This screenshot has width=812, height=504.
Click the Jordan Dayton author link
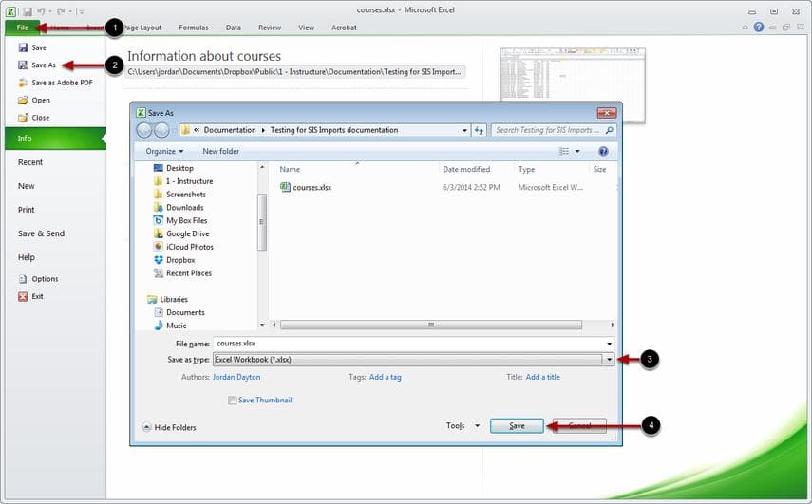point(236,377)
